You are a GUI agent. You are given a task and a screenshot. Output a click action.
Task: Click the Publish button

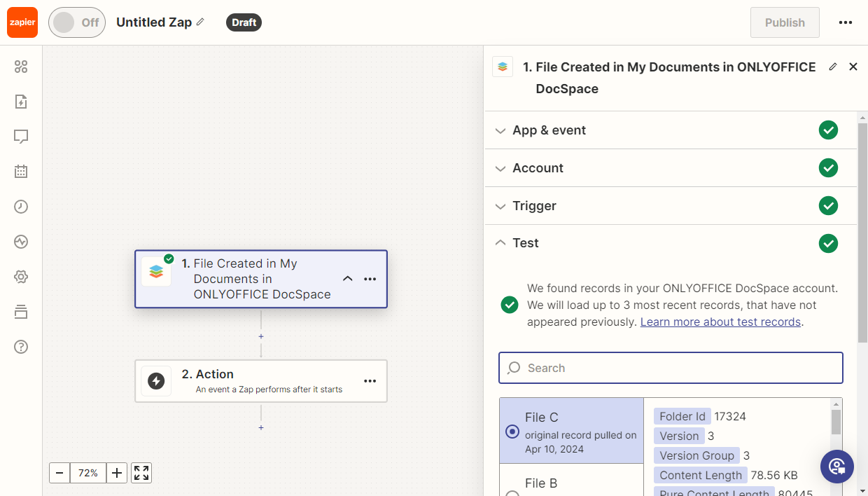click(x=785, y=22)
